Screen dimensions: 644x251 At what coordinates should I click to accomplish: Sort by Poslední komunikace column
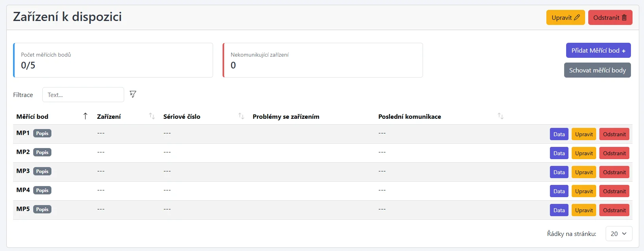[x=500, y=116]
